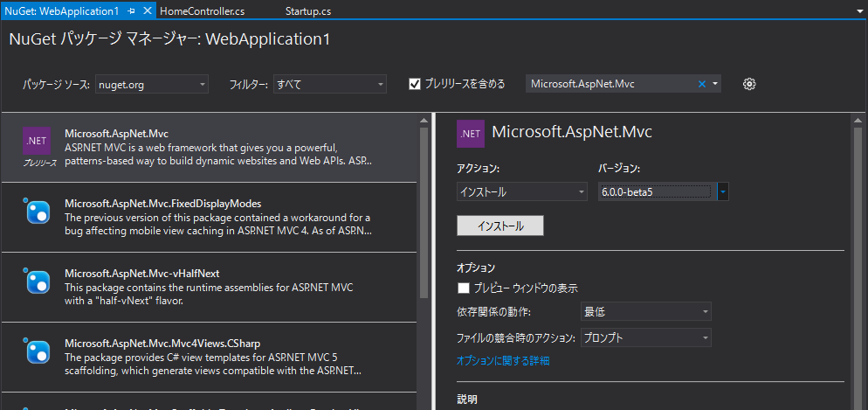Enable プレビュー ウィンドウの表示 checkbox
Viewport: 868px width, 410px height.
click(464, 288)
